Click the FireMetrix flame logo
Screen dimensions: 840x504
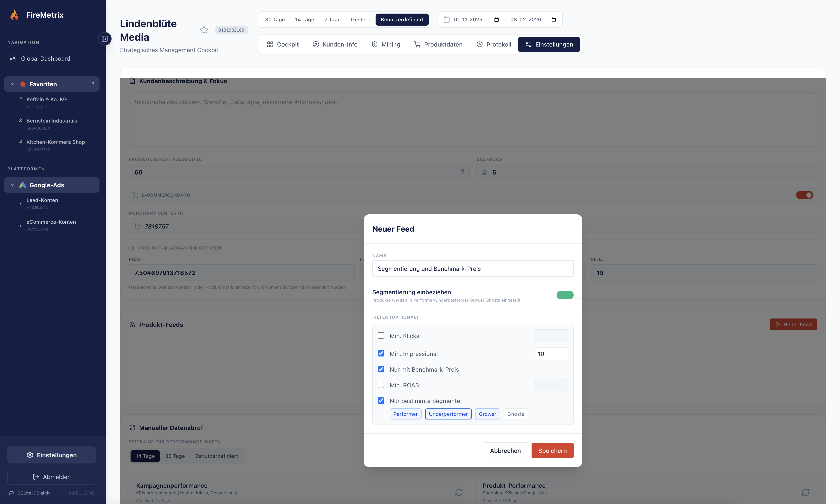[x=14, y=15]
